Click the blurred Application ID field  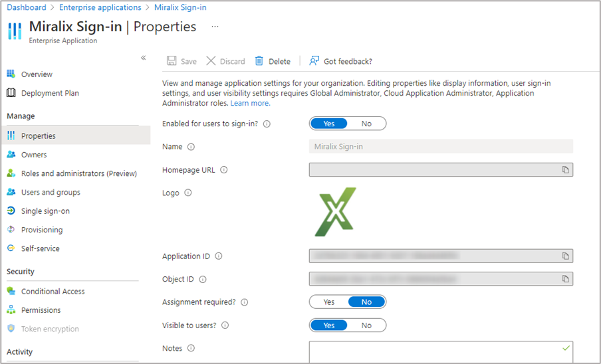pos(441,256)
